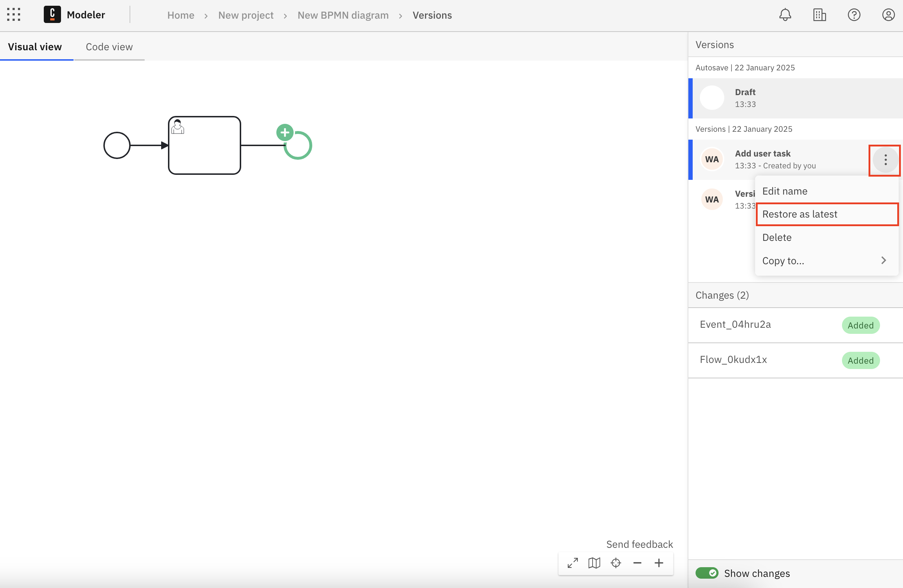Image resolution: width=903 pixels, height=588 pixels.
Task: Toggle the Show changes switch
Action: click(x=706, y=573)
